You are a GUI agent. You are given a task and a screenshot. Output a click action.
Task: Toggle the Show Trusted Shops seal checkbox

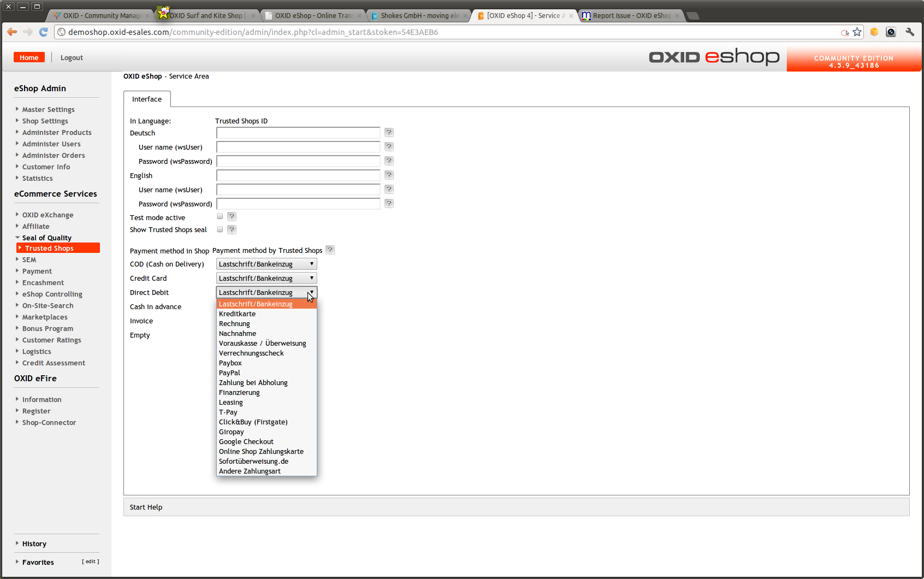220,229
